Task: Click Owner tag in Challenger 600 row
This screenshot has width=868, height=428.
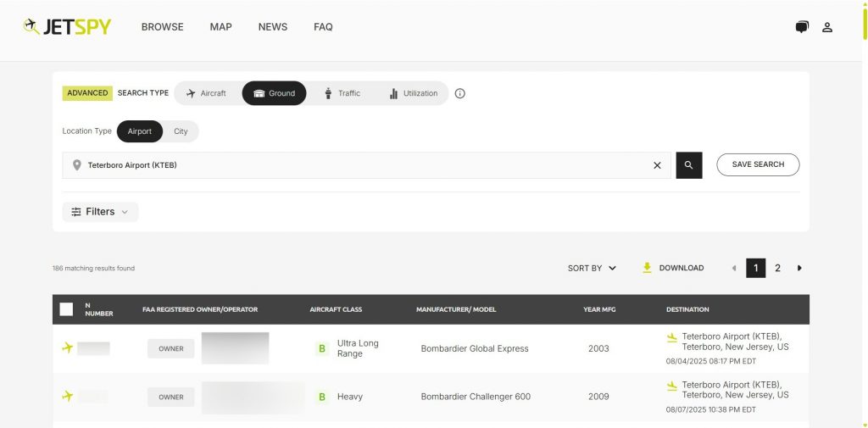Action: pos(171,397)
